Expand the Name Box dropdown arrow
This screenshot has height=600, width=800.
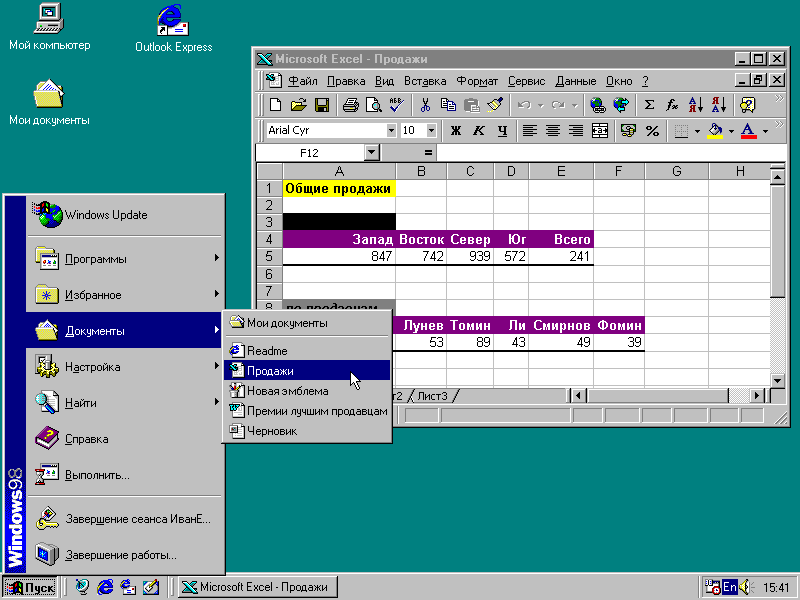(x=371, y=153)
